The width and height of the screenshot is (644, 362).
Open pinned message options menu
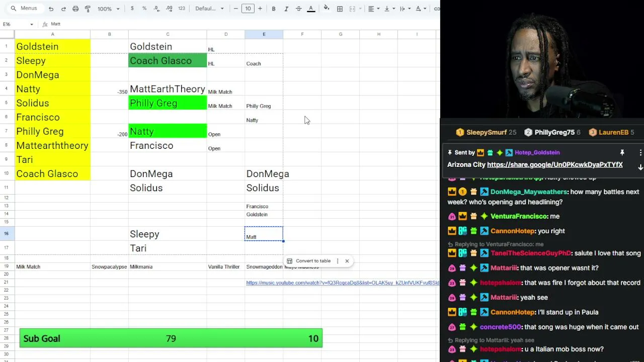pos(640,152)
